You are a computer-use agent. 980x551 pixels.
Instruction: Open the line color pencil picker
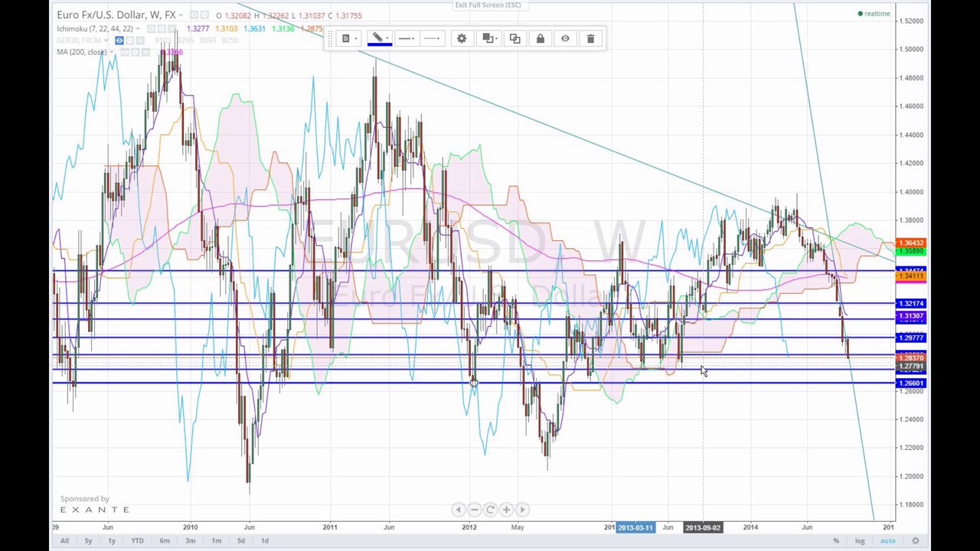click(x=380, y=38)
